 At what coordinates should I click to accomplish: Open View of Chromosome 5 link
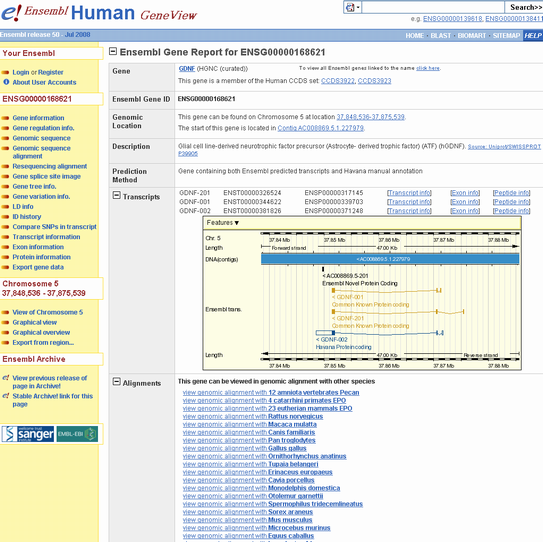pos(48,312)
